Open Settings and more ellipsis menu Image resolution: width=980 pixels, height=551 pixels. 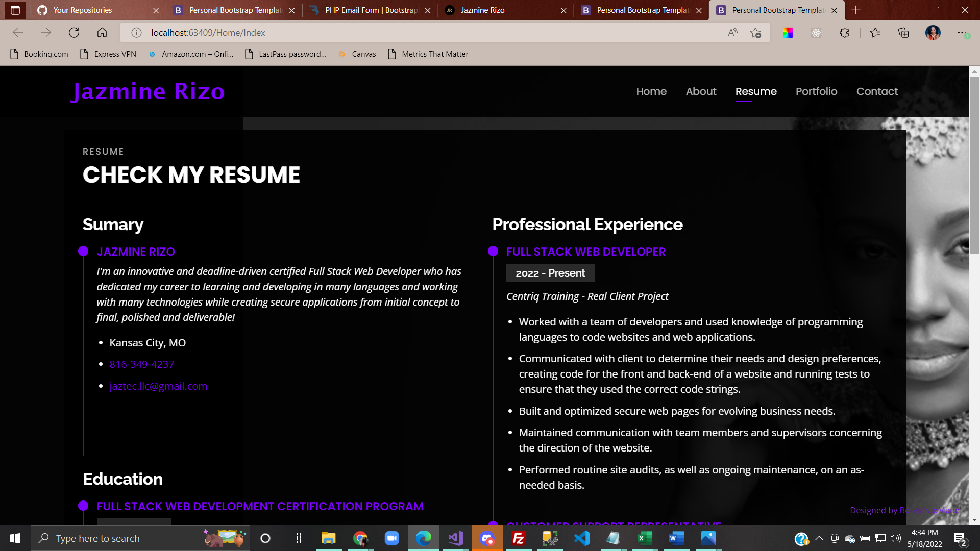pos(962,33)
